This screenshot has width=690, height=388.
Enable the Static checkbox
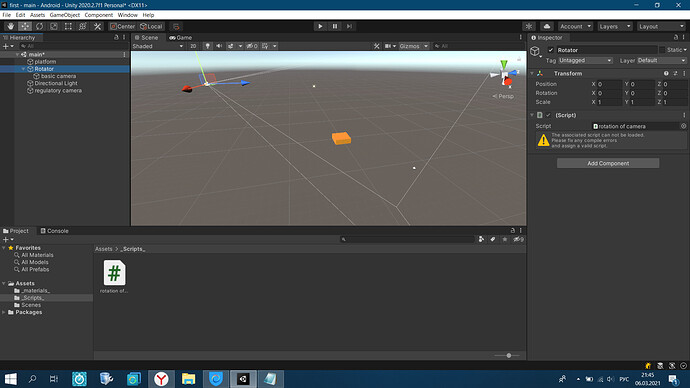[x=662, y=50]
